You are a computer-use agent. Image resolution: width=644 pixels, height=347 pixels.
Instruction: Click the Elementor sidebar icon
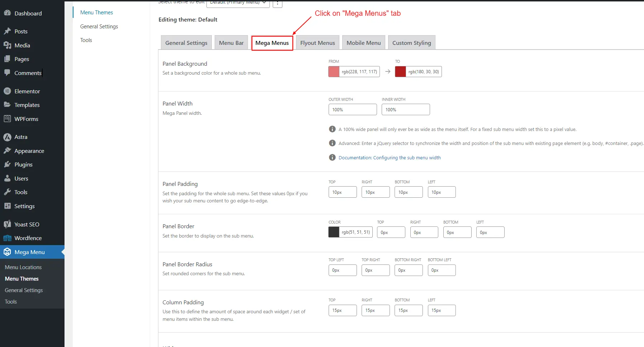[x=8, y=91]
